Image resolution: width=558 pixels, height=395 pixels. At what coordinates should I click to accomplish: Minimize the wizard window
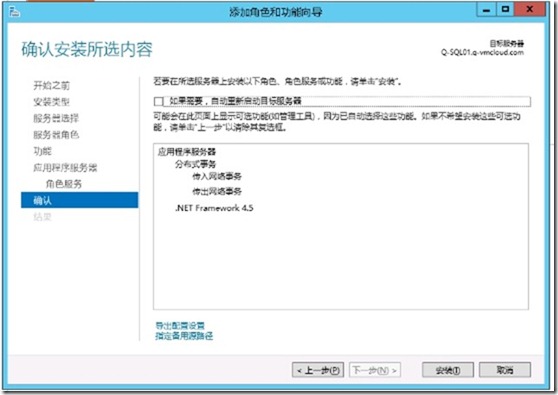coord(486,10)
